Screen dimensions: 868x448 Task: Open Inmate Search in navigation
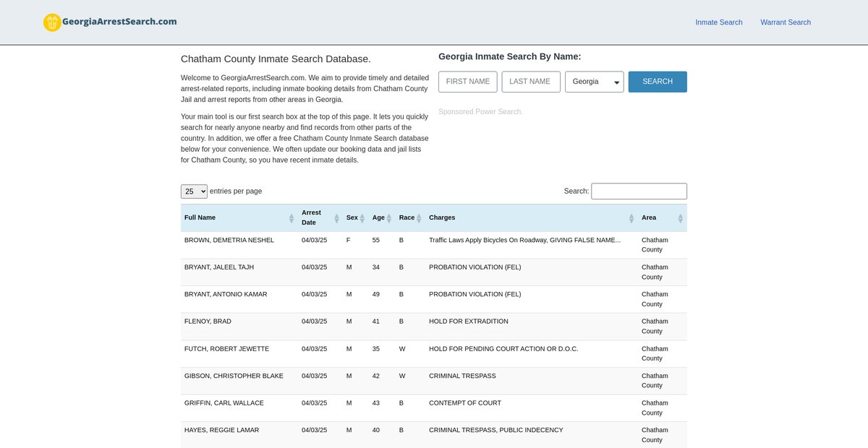click(x=718, y=22)
